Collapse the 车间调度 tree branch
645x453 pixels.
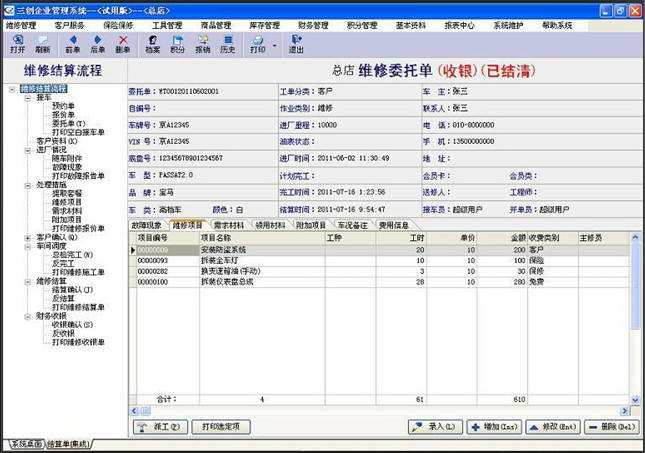28,246
